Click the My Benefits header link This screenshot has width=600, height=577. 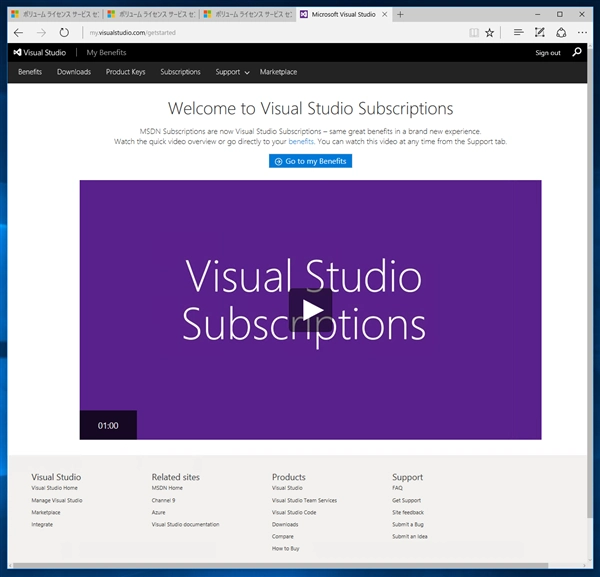106,52
